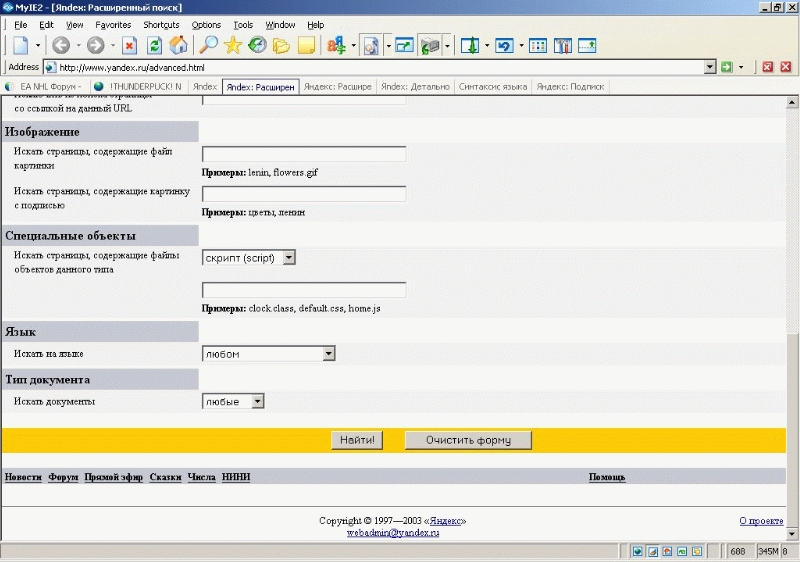Open History clock icon
Screen dimensions: 800x562
257,45
